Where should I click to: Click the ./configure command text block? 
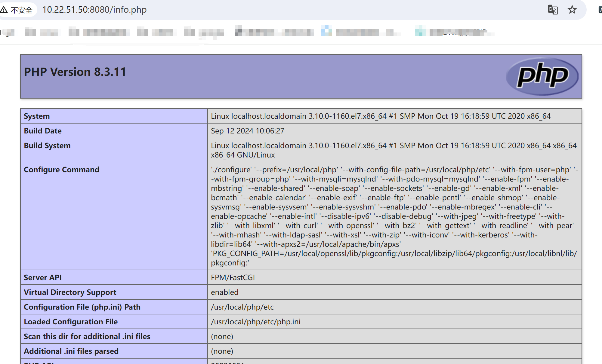tap(391, 216)
